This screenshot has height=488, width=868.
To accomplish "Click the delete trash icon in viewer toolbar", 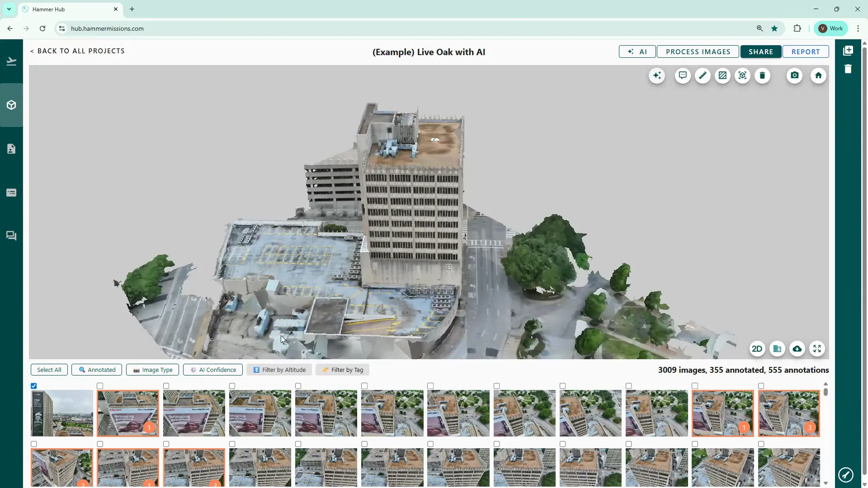I will [x=762, y=75].
